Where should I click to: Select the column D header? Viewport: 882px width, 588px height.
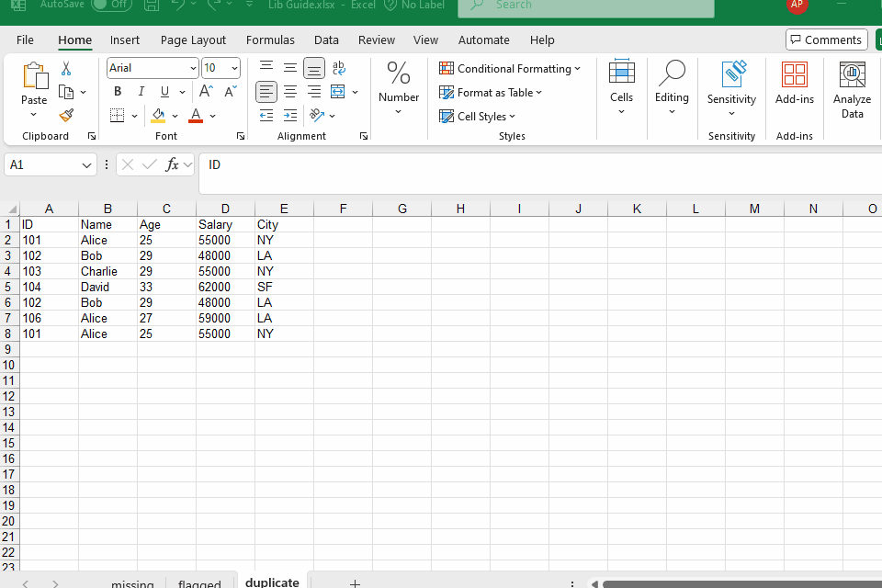click(225, 209)
